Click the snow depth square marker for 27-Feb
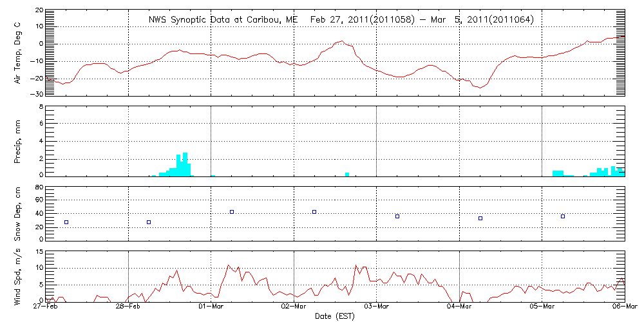 66,222
